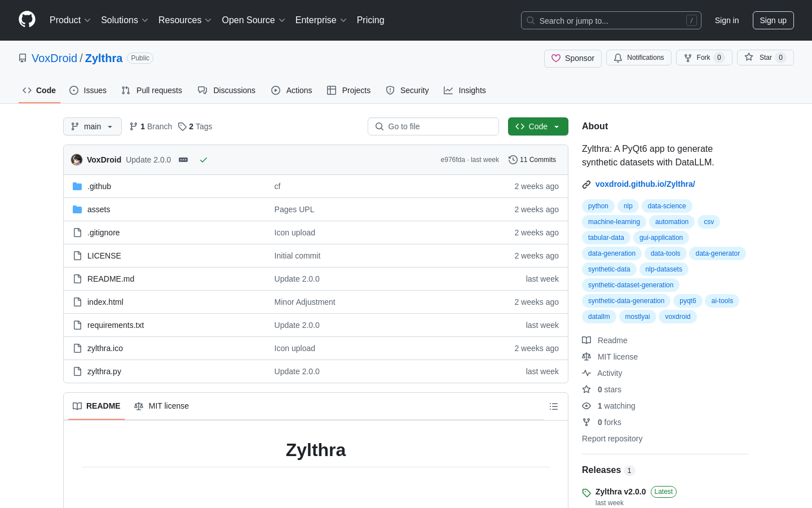View the 1 Branch link
The width and height of the screenshot is (812, 508).
151,126
